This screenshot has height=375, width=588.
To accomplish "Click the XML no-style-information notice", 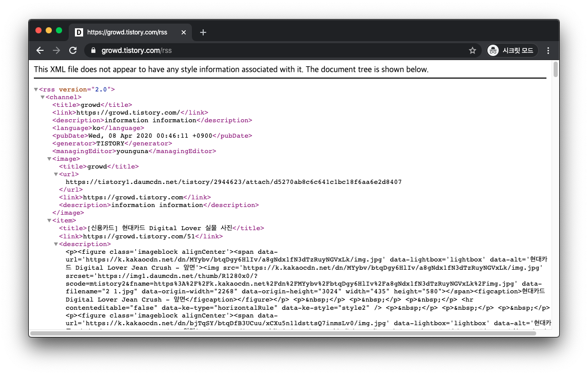I will 231,69.
